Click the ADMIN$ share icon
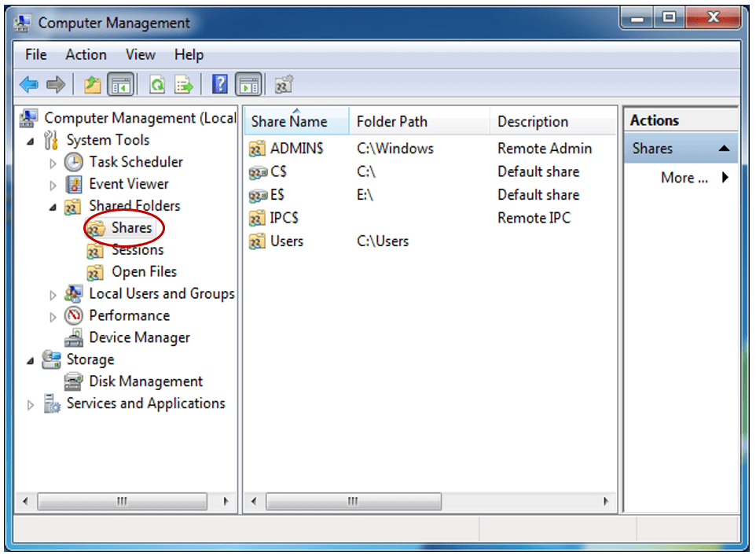This screenshot has width=756, height=556. pyautogui.click(x=257, y=149)
